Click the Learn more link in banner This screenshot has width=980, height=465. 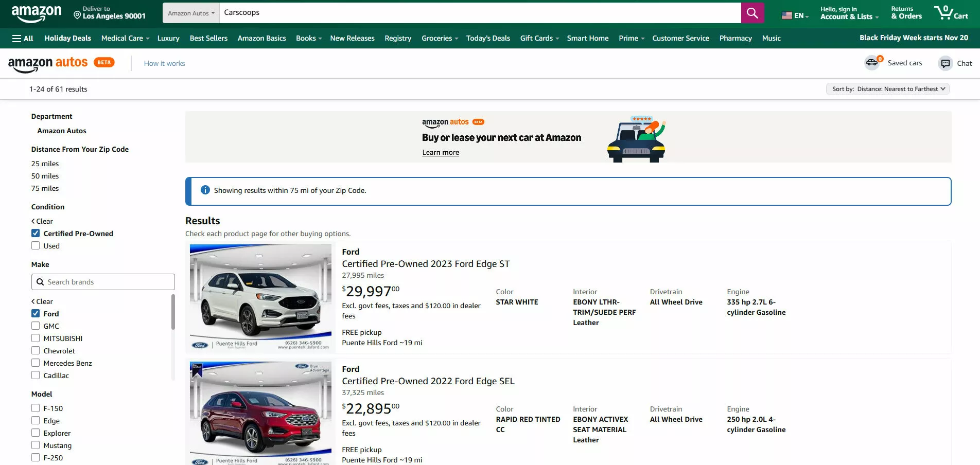pos(441,152)
